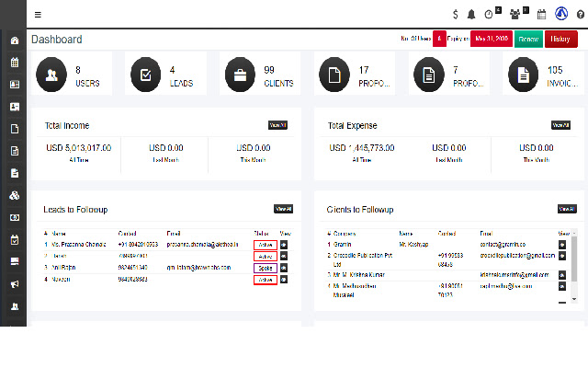Image resolution: width=588 pixels, height=368 pixels.
Task: View Crocodile Publication client details
Action: pyautogui.click(x=561, y=256)
